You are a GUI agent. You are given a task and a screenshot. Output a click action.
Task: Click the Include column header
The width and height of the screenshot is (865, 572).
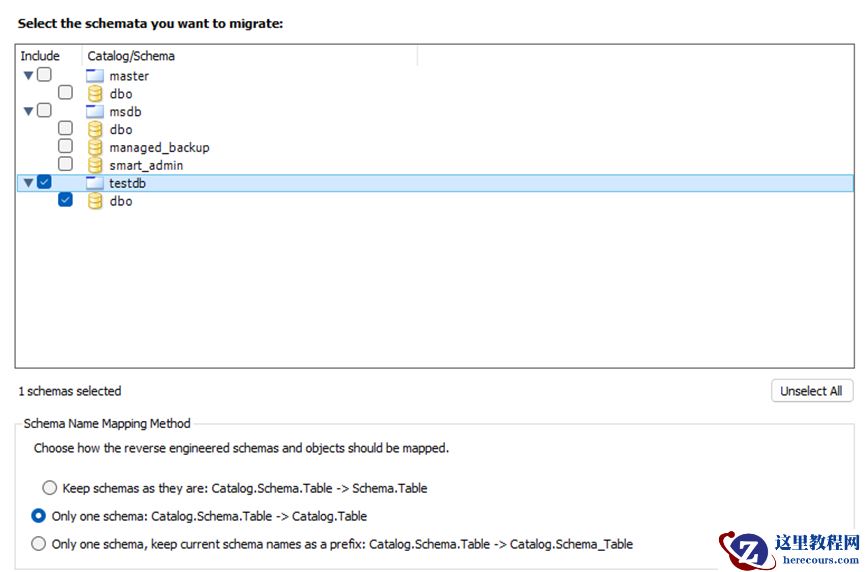tap(41, 56)
